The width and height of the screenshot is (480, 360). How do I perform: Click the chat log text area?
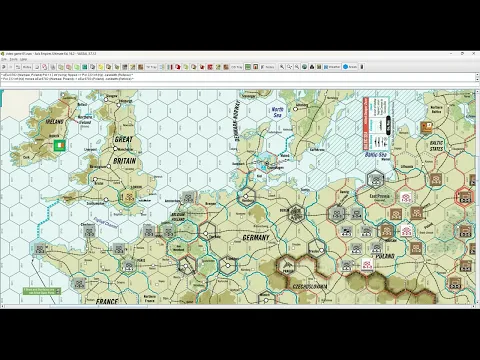pos(238,77)
